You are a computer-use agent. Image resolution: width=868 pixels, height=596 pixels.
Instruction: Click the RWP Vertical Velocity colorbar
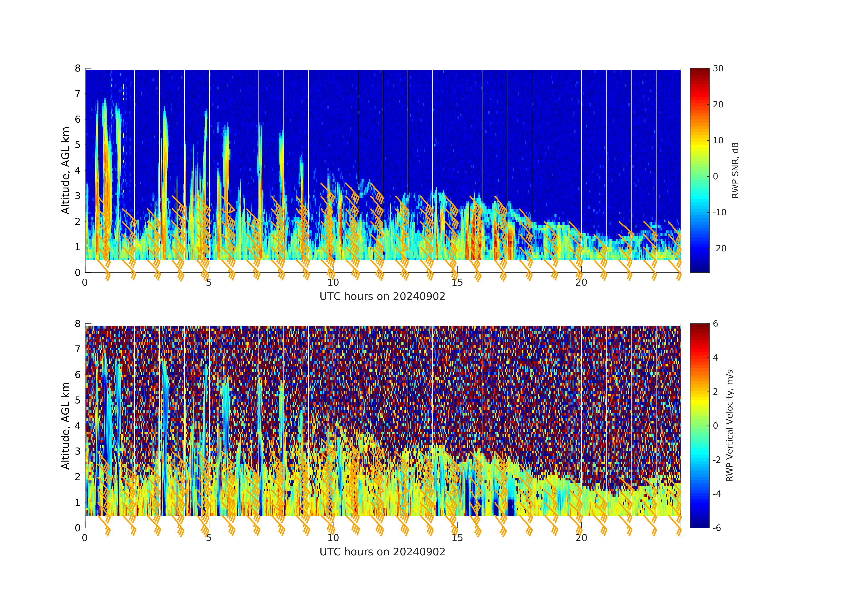pos(699,425)
